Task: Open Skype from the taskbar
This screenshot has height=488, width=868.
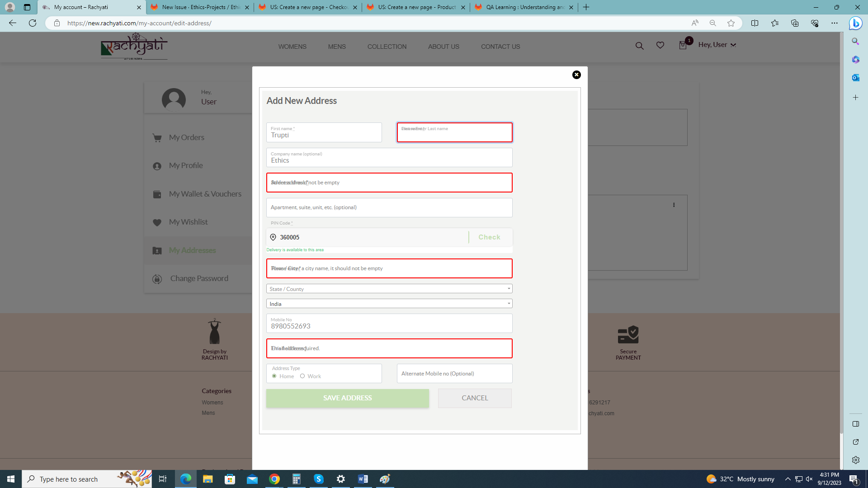Action: click(319, 479)
